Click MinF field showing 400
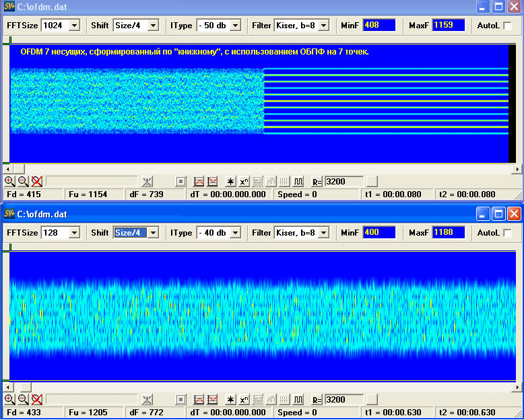The image size is (524, 420). click(x=379, y=233)
